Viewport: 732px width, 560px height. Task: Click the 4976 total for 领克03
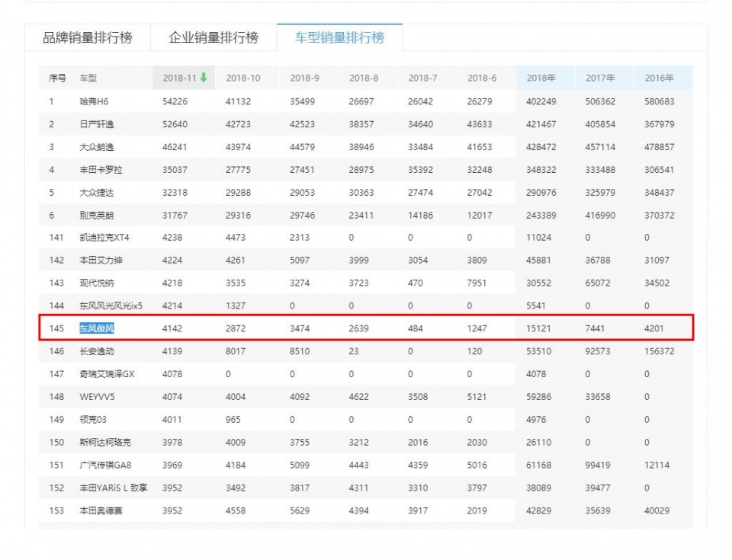tap(536, 420)
